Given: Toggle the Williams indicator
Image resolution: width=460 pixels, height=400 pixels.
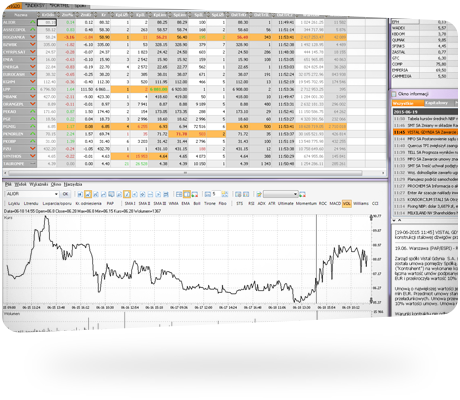Looking at the screenshot, I should [361, 203].
